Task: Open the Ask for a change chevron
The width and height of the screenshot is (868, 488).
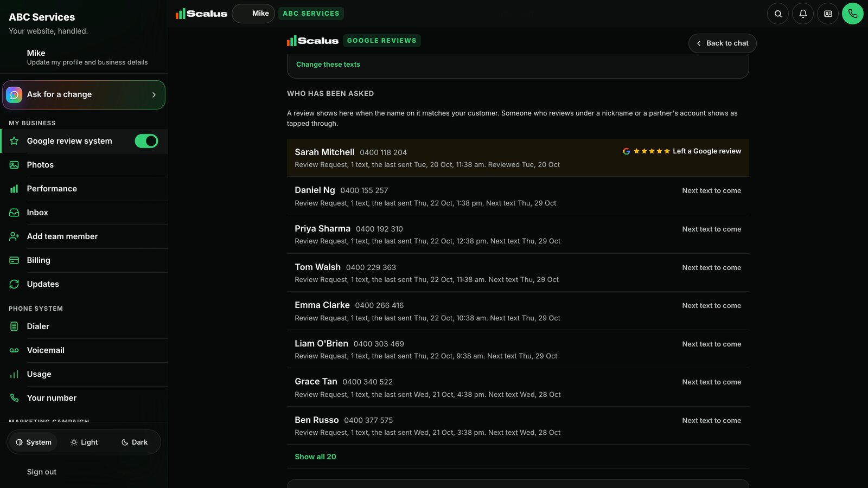Action: (154, 95)
